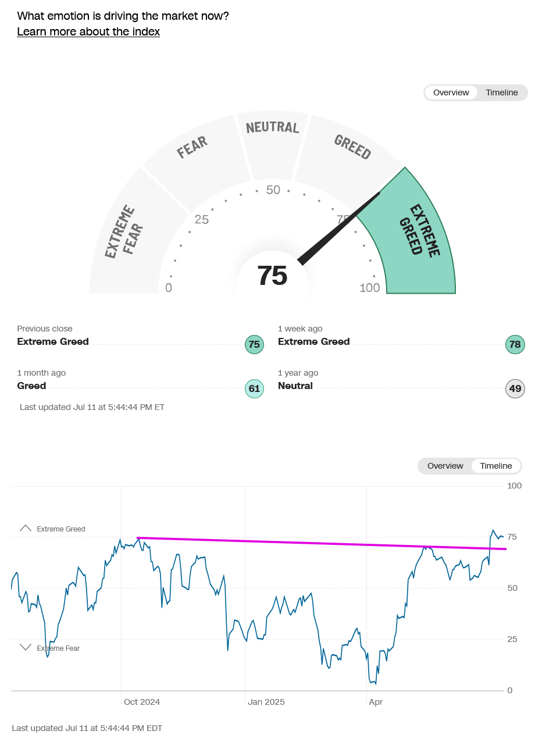Click the down chevron beside Extreme Fear
542x756 pixels.
pos(26,647)
